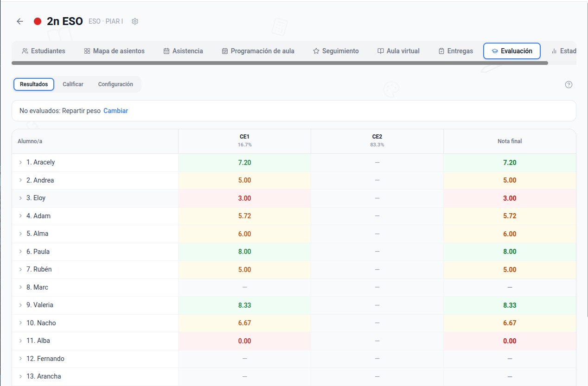588x386 pixels.
Task: Click the Alumno/a column header
Action: coord(95,141)
